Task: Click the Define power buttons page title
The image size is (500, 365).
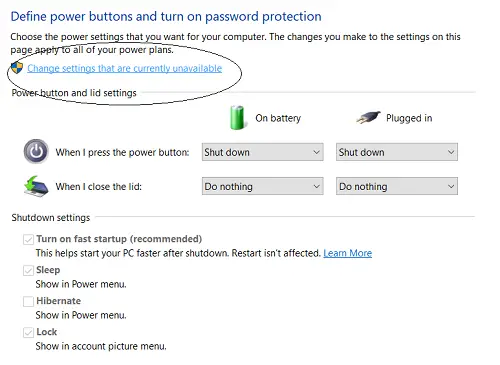Action: (166, 16)
